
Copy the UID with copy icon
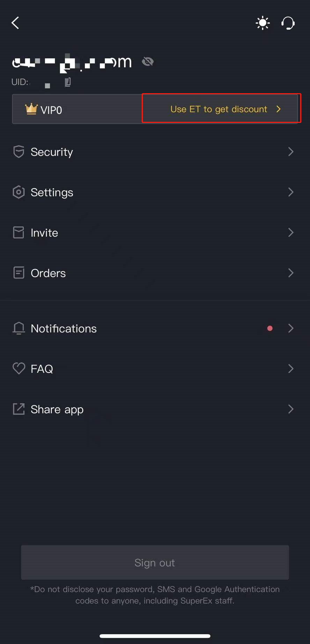[68, 82]
